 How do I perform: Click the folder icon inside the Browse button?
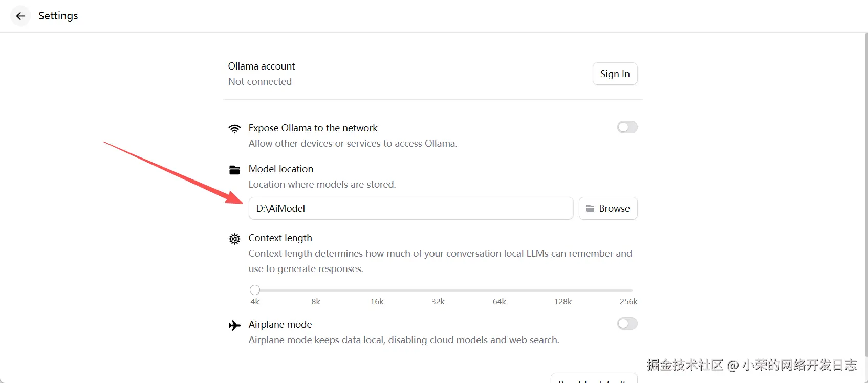(590, 208)
